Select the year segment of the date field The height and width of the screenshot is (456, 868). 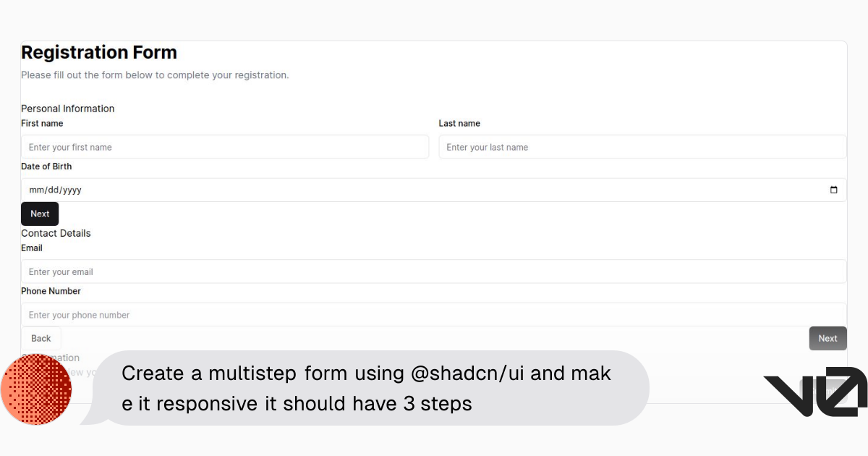click(72, 190)
